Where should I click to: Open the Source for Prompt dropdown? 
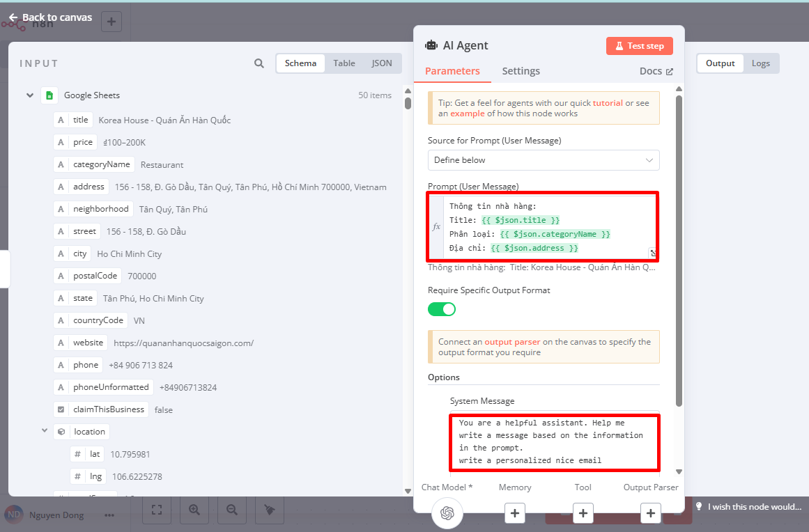point(543,160)
